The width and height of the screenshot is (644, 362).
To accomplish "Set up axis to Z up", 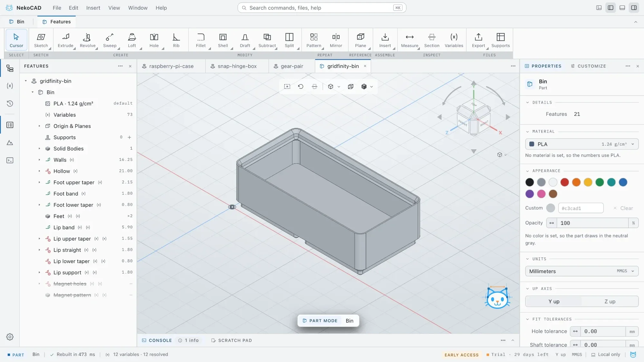I will [x=610, y=302].
